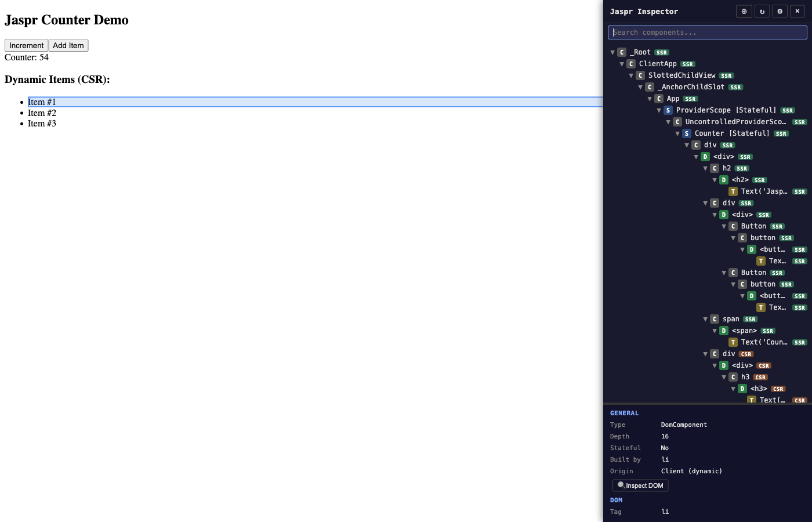The image size is (812, 522).
Task: Click the D badge beside <span>
Action: 724,331
